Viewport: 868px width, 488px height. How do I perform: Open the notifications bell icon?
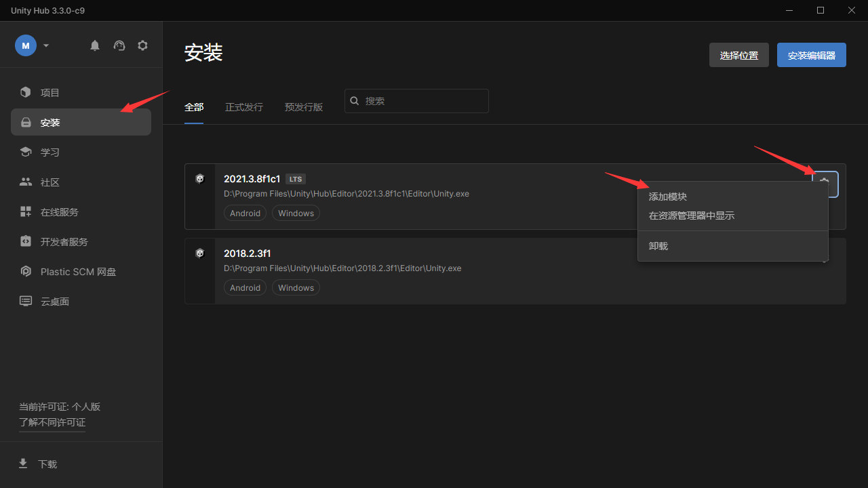pos(95,45)
